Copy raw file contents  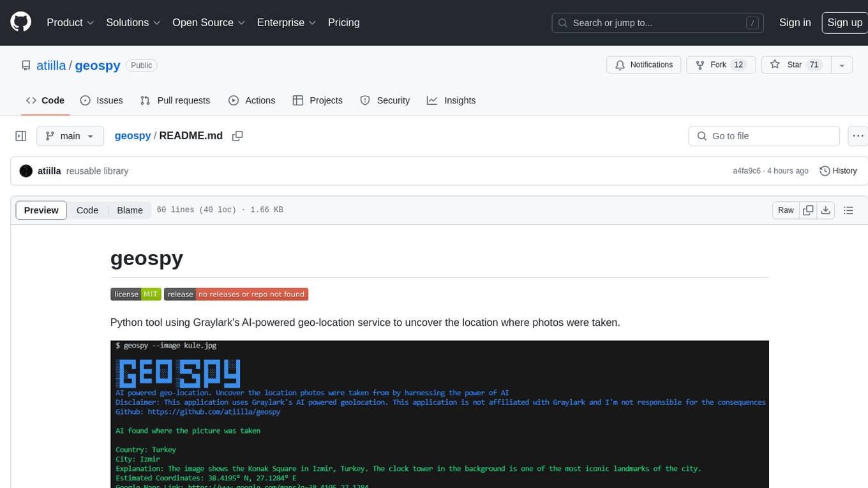[809, 210]
